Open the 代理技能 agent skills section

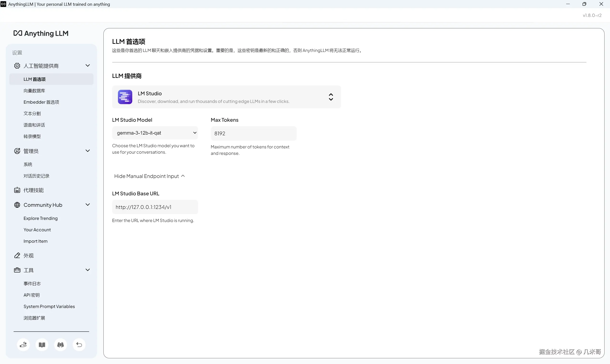point(34,190)
